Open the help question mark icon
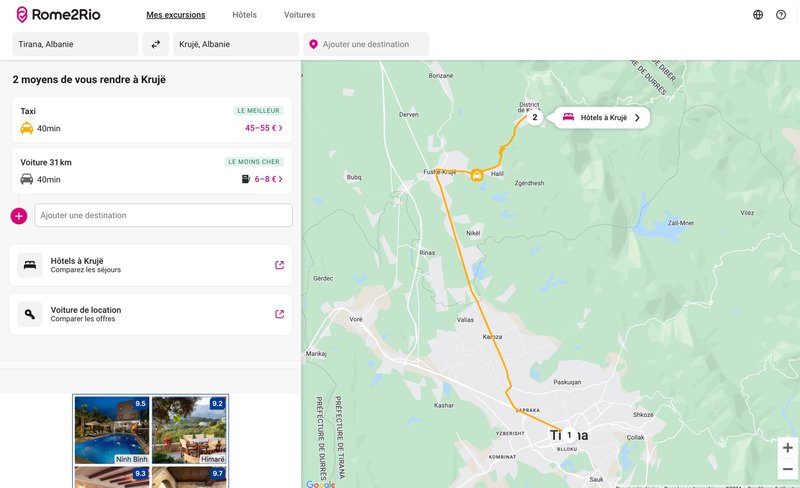This screenshot has width=800, height=488. pyautogui.click(x=781, y=15)
